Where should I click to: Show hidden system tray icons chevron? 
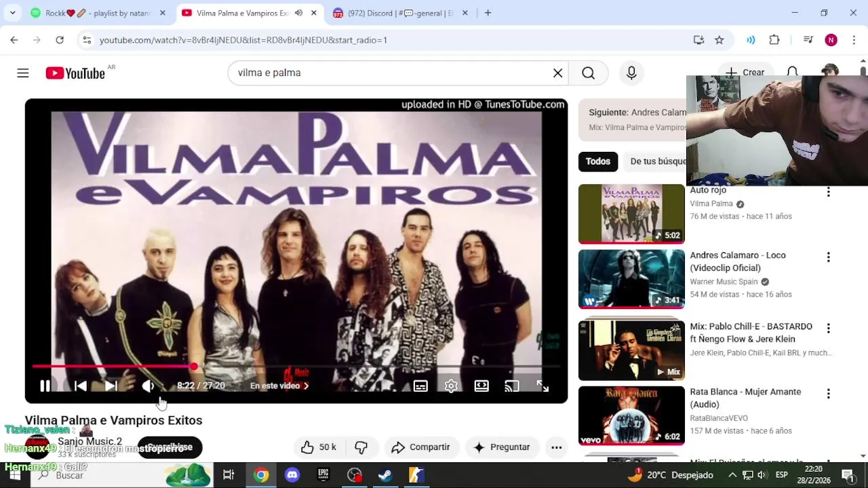click(x=732, y=475)
